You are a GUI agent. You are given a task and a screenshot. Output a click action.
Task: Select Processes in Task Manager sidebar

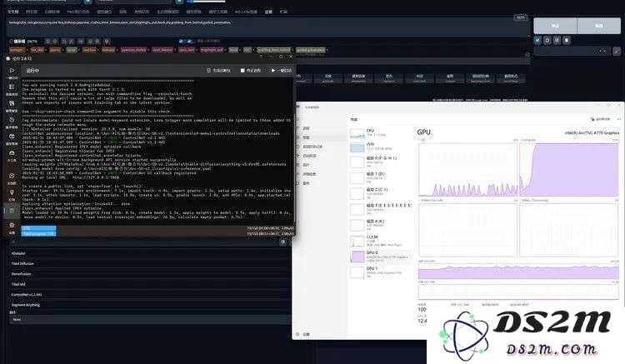[x=306, y=128]
